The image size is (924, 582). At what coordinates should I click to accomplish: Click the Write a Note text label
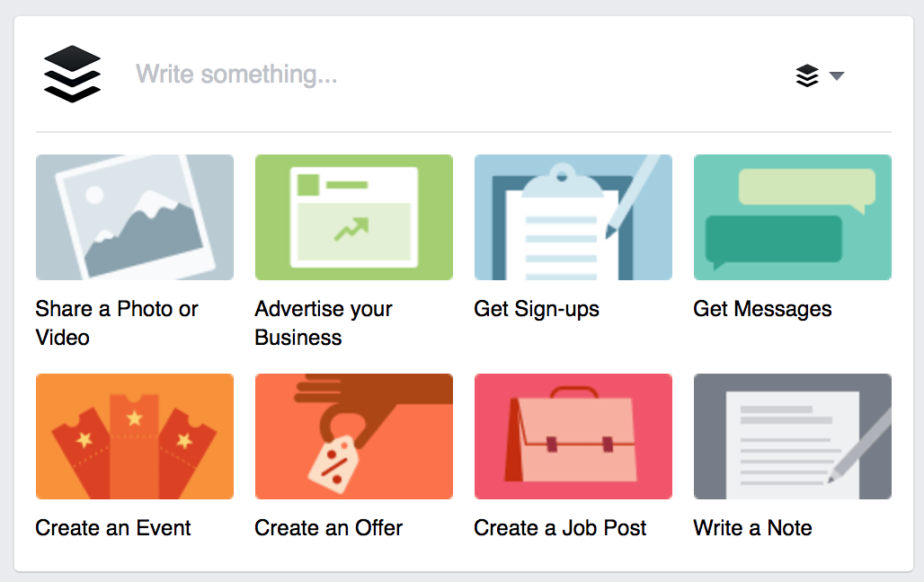click(752, 528)
